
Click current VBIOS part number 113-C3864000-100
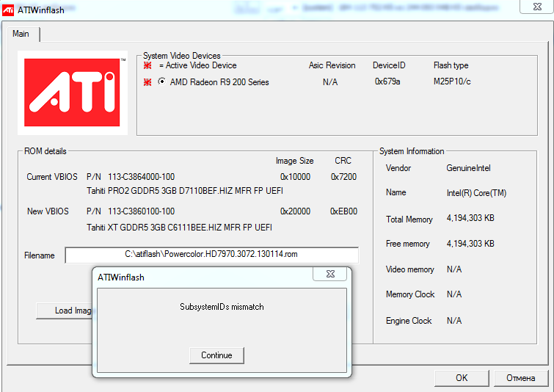142,177
